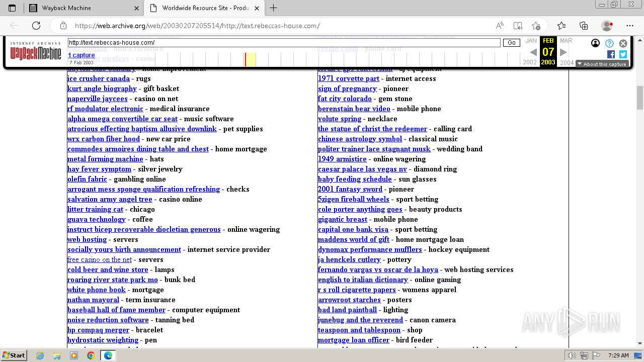Open the 1 capture link
This screenshot has height=362, width=644.
(x=82, y=55)
